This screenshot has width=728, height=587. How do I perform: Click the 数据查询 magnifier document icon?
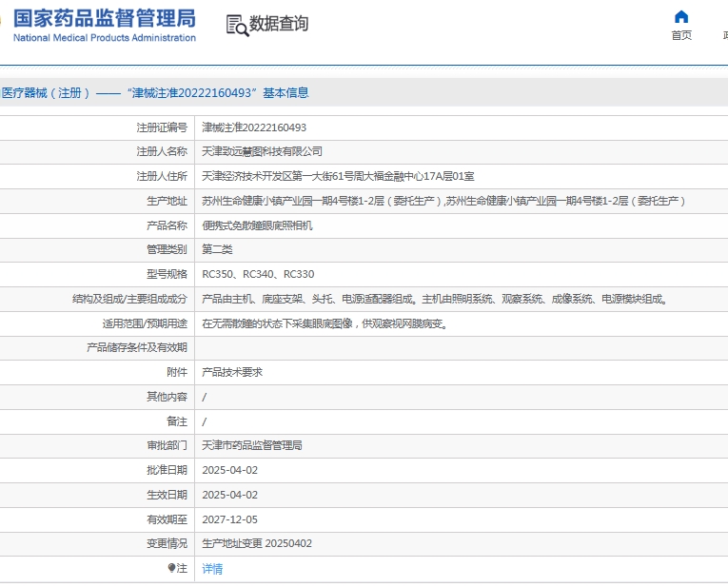click(237, 25)
